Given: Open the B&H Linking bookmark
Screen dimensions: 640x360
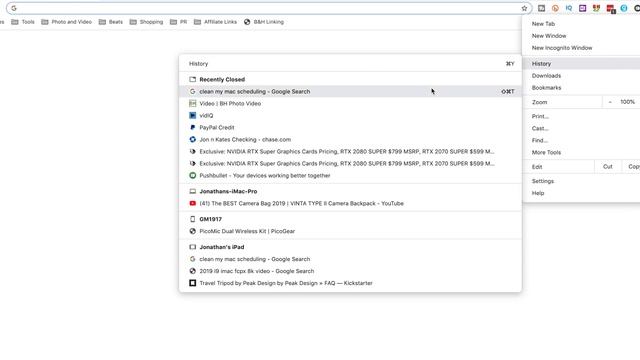Looking at the screenshot, I should tap(264, 22).
